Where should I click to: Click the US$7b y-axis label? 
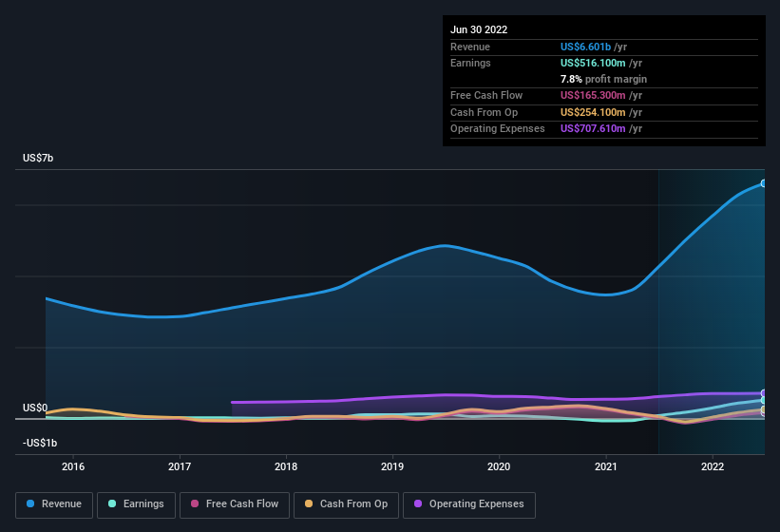38,158
